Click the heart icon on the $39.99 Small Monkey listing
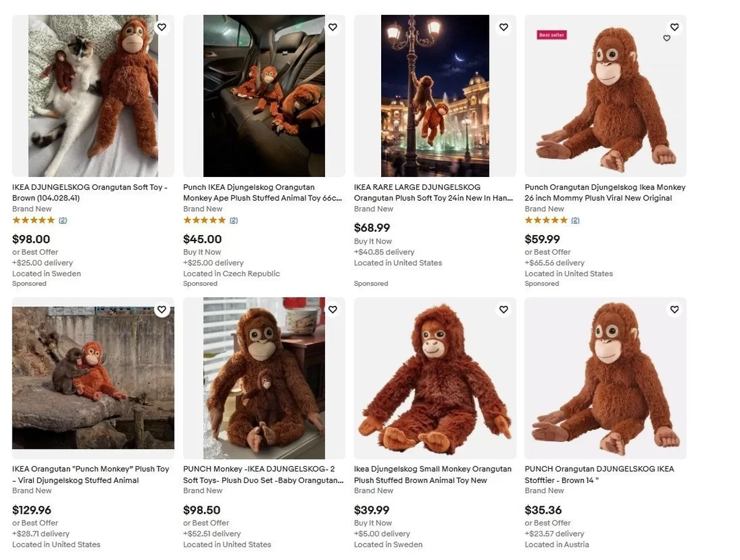 point(503,310)
